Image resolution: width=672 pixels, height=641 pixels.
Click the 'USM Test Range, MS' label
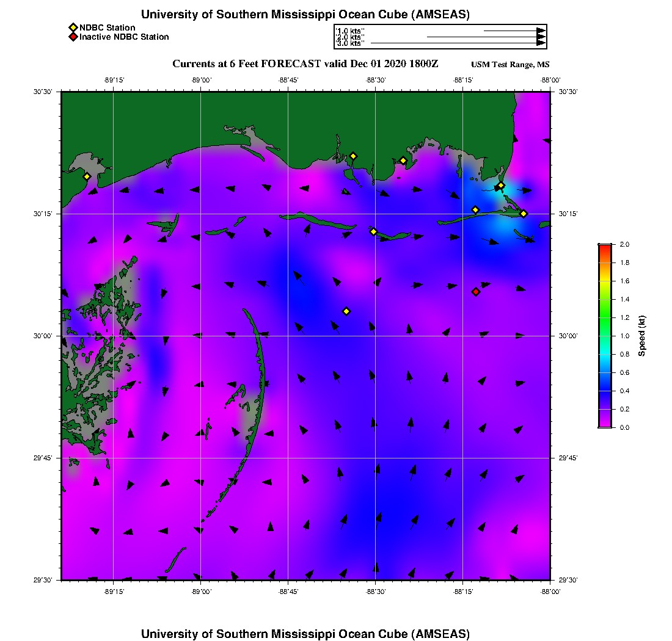pos(510,65)
